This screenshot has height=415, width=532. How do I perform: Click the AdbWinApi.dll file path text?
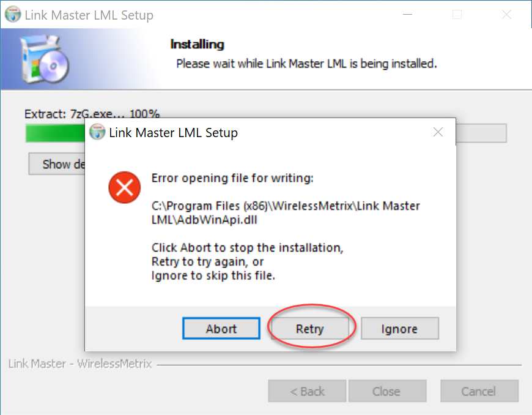[x=286, y=212]
